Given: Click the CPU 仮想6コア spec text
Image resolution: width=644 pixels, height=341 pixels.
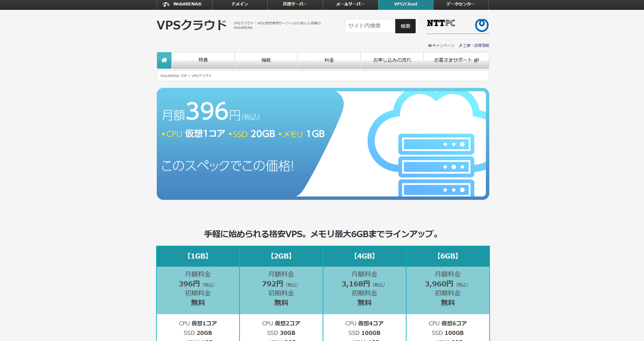Looking at the screenshot, I should (448, 323).
